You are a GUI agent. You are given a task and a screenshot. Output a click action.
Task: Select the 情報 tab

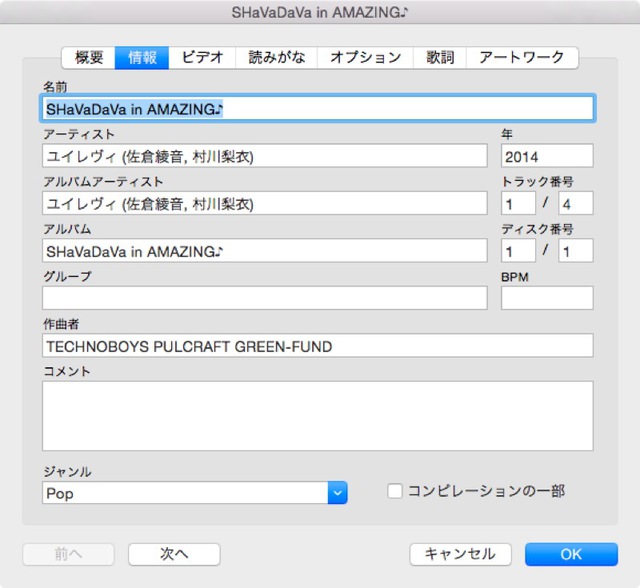coord(142,58)
